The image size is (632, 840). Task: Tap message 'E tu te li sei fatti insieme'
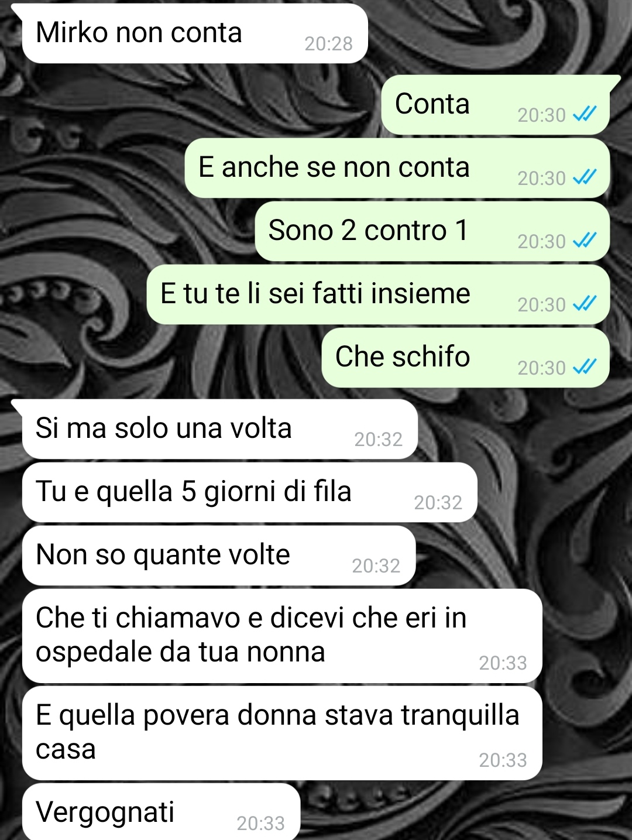(x=378, y=295)
